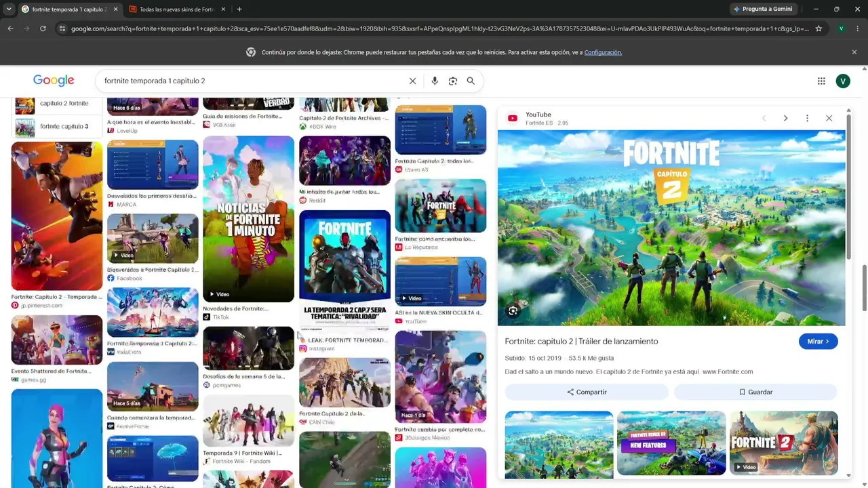Click the bookmark icon on Guardar
This screenshot has height=488, width=868.
tap(742, 392)
